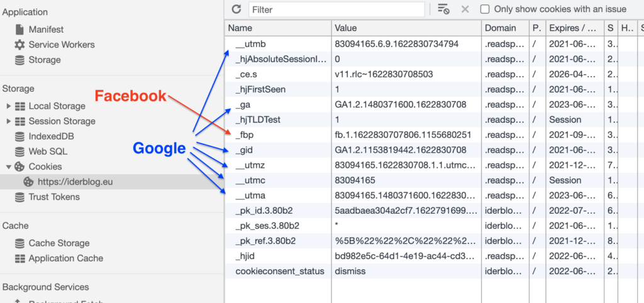Click the bd982e5c-64d1-4e19 value cell

point(406,256)
